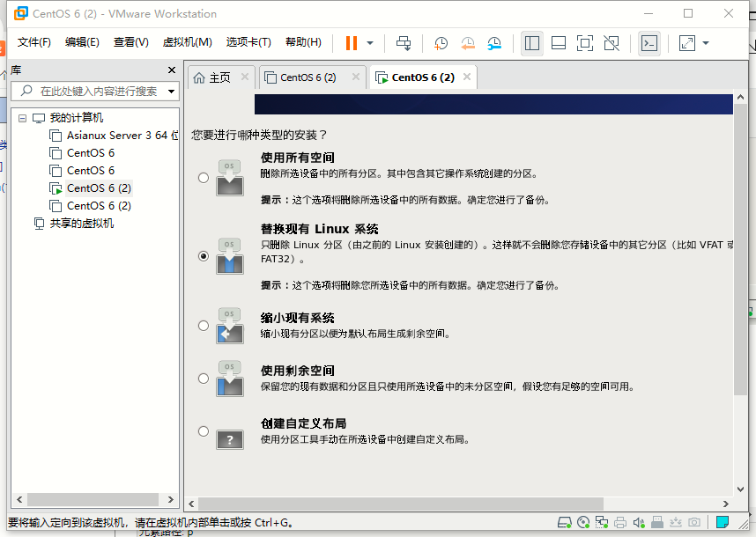
Task: Select the 替换现有 Linux 系统 radio button
Action: point(204,256)
